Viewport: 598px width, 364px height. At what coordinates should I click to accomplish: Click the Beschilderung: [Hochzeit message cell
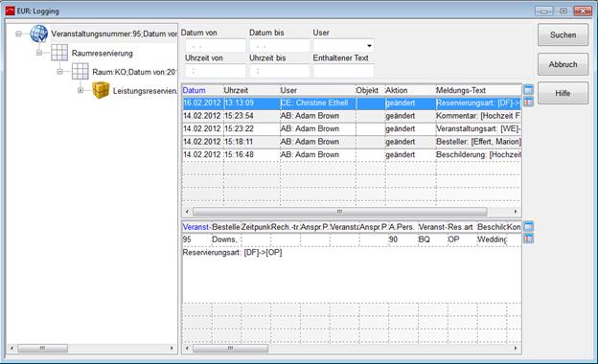click(x=478, y=155)
